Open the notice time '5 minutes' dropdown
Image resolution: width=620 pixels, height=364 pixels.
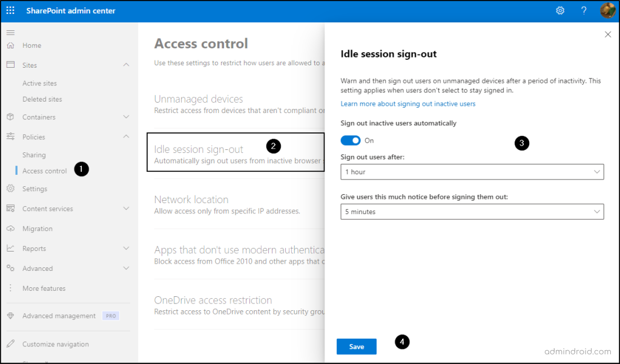pos(472,212)
